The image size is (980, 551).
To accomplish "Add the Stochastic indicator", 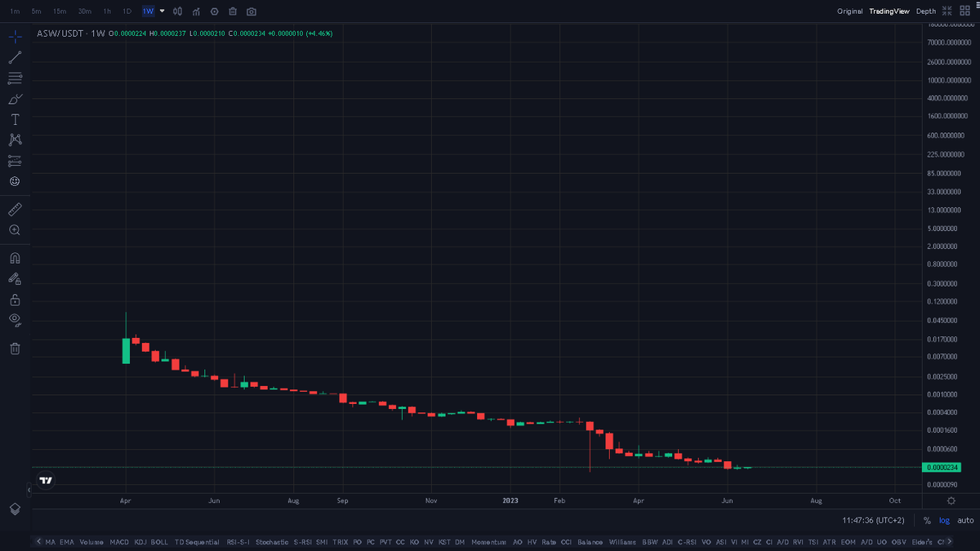I will (x=272, y=542).
